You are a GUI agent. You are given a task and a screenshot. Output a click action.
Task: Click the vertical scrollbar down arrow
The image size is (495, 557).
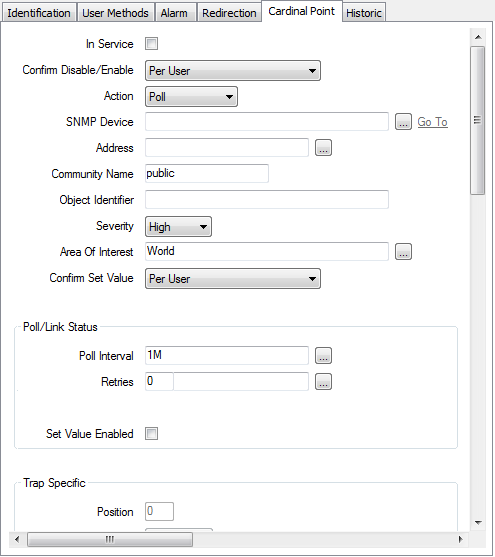[x=478, y=523]
